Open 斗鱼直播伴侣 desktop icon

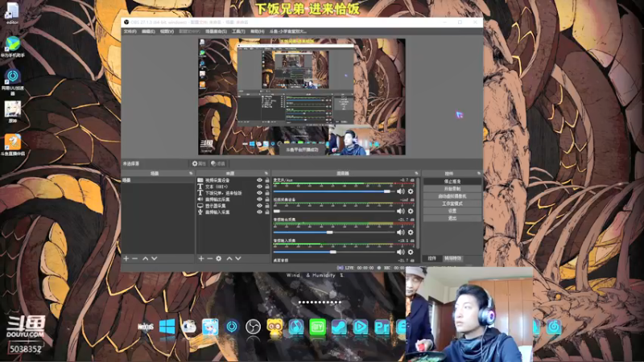[13, 146]
